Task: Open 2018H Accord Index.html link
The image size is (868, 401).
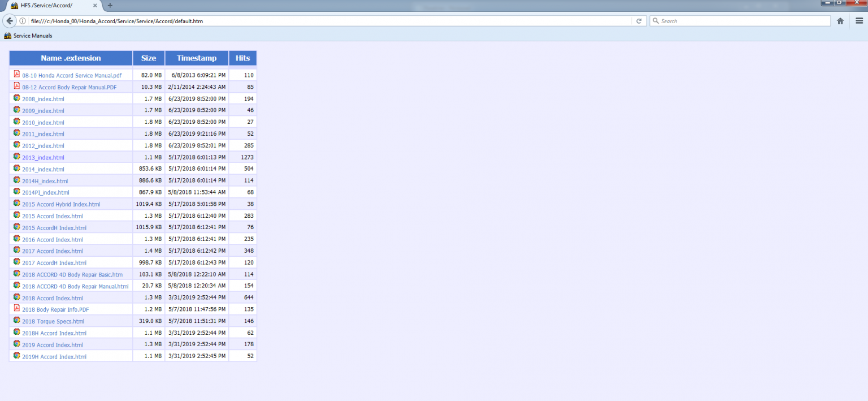Action: point(54,333)
